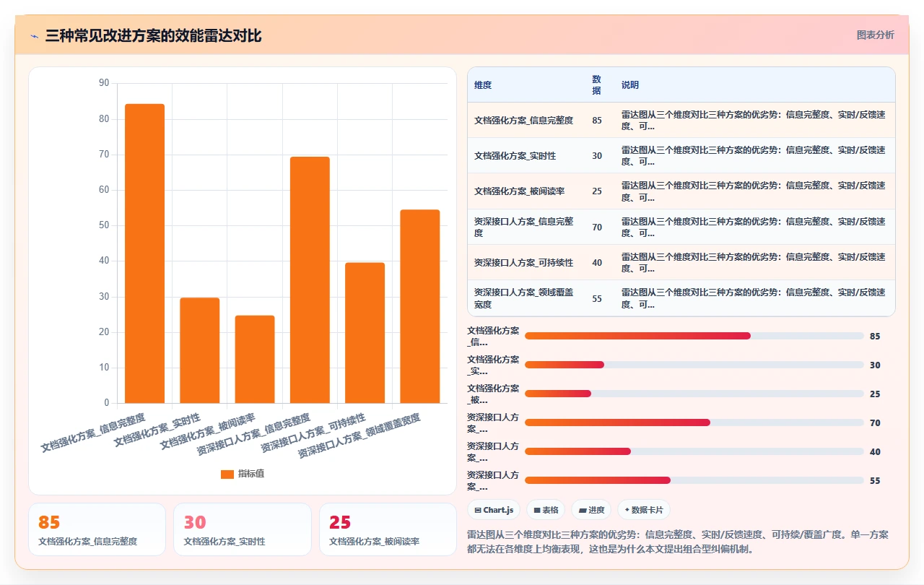Click the 数据卡片 tag chip

644,510
